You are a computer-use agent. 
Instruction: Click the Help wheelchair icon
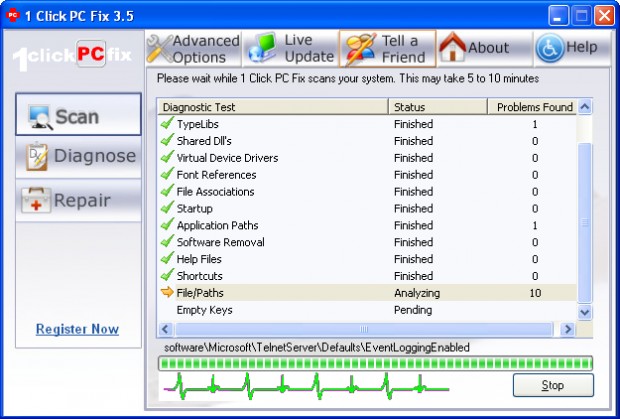[x=550, y=48]
